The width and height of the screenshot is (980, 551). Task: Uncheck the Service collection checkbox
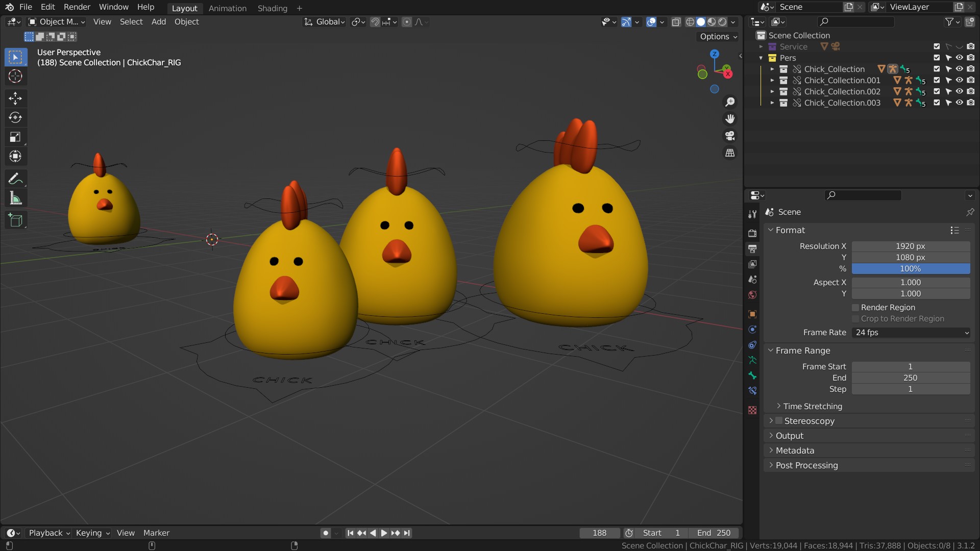937,46
